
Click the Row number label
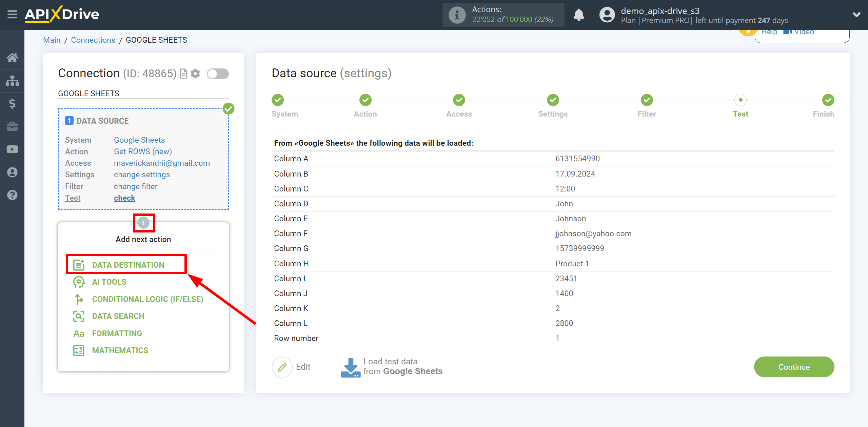pos(296,338)
